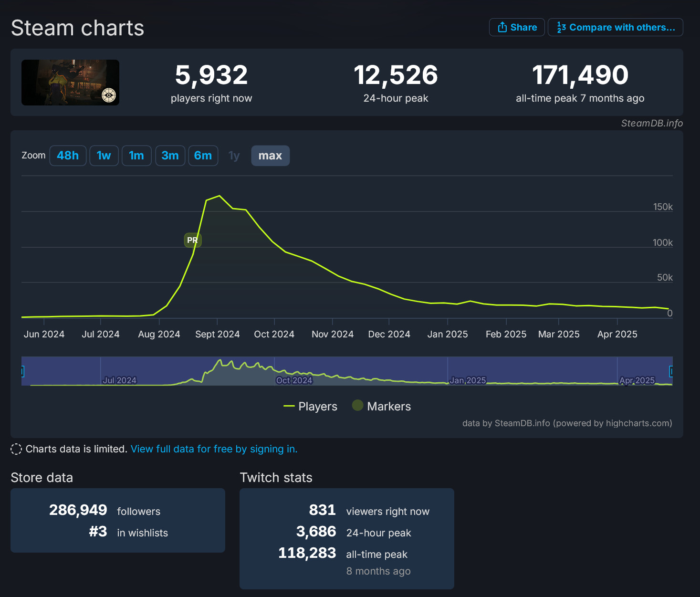Click the '8 months ago' text
This screenshot has width=700, height=597.
pos(378,571)
